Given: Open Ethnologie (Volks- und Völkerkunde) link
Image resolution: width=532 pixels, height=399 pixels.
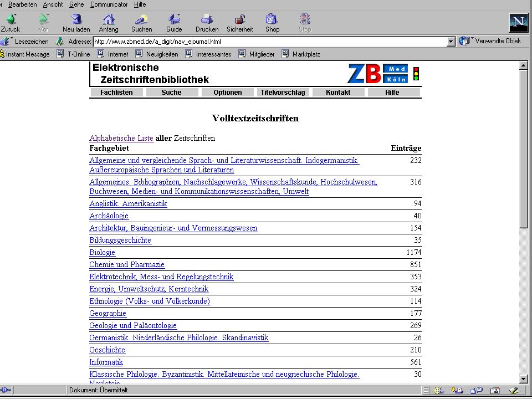Looking at the screenshot, I should 150,301.
